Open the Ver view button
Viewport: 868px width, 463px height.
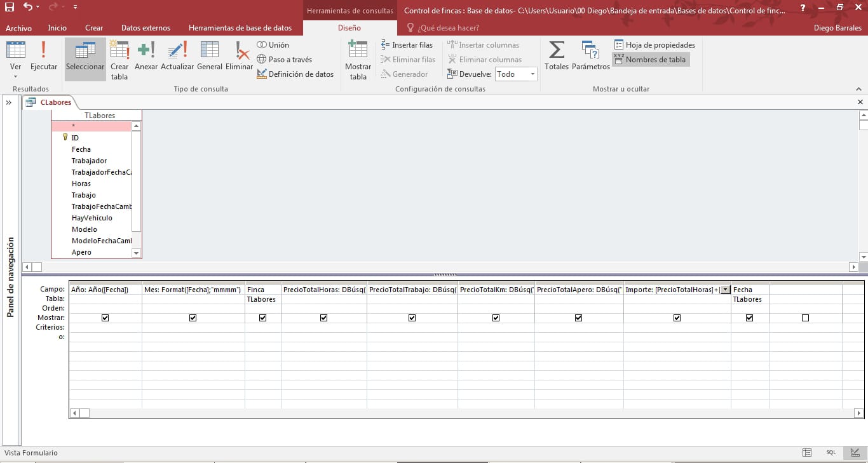point(16,55)
